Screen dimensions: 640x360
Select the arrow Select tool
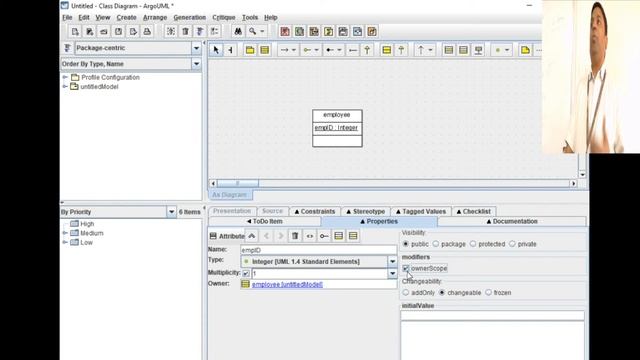click(216, 50)
